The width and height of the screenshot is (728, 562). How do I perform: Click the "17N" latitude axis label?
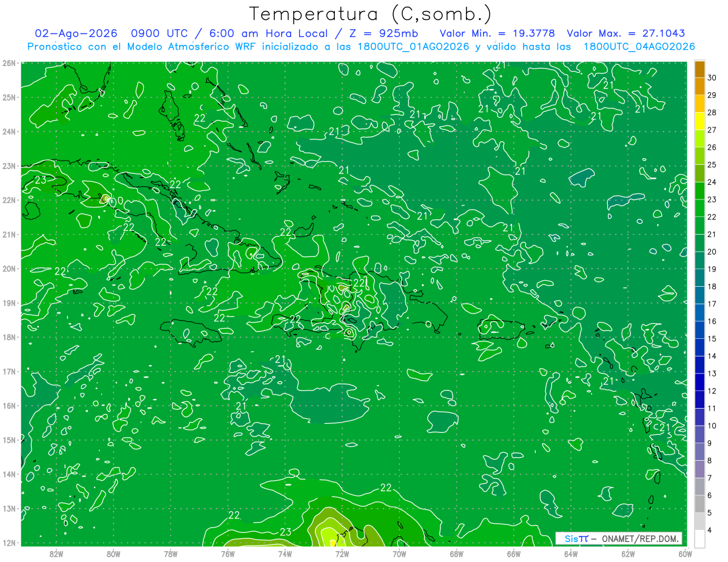coord(9,371)
